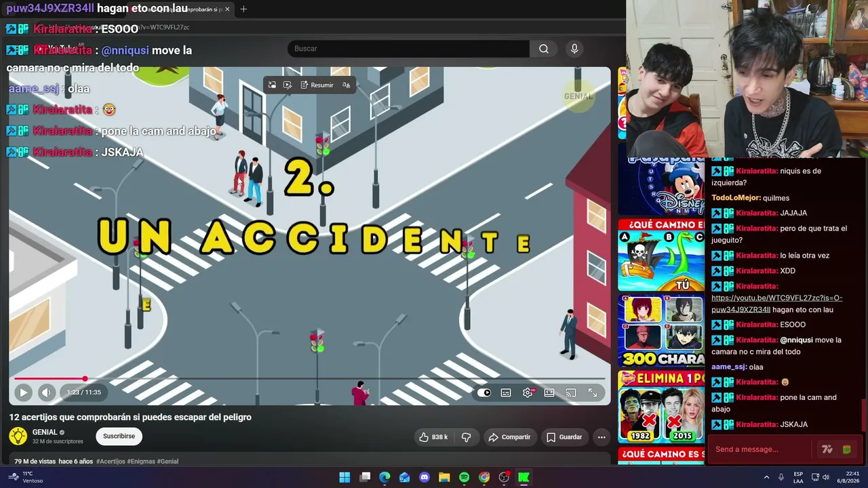Click the magnifier search button
The height and width of the screenshot is (488, 868).
tap(544, 49)
